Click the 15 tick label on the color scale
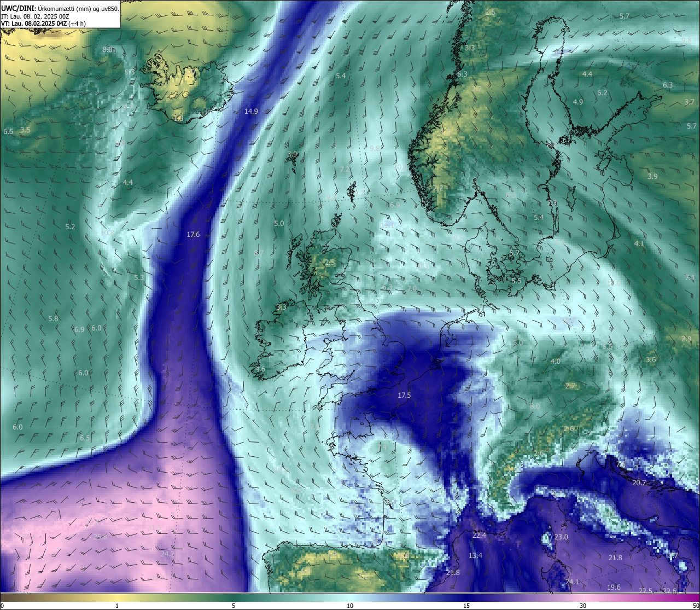The height and width of the screenshot is (610, 700). point(466,605)
